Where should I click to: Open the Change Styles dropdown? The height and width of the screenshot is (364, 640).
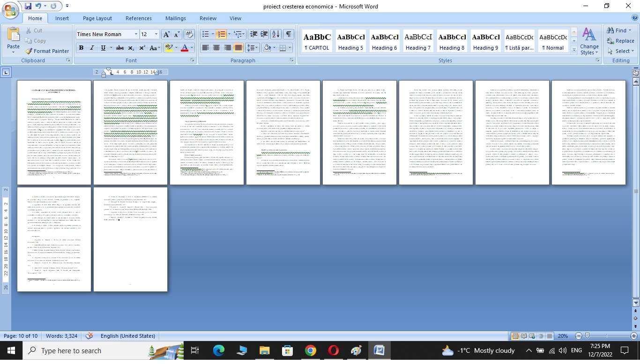pyautogui.click(x=589, y=42)
